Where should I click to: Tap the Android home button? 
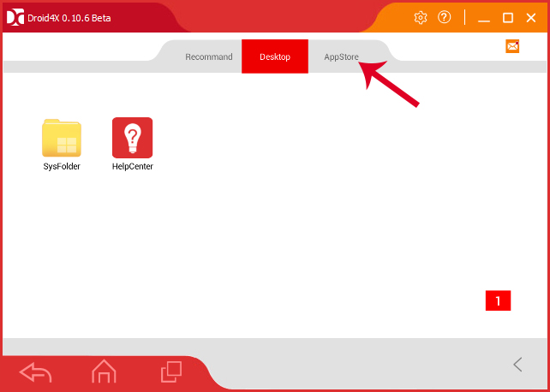click(x=104, y=371)
